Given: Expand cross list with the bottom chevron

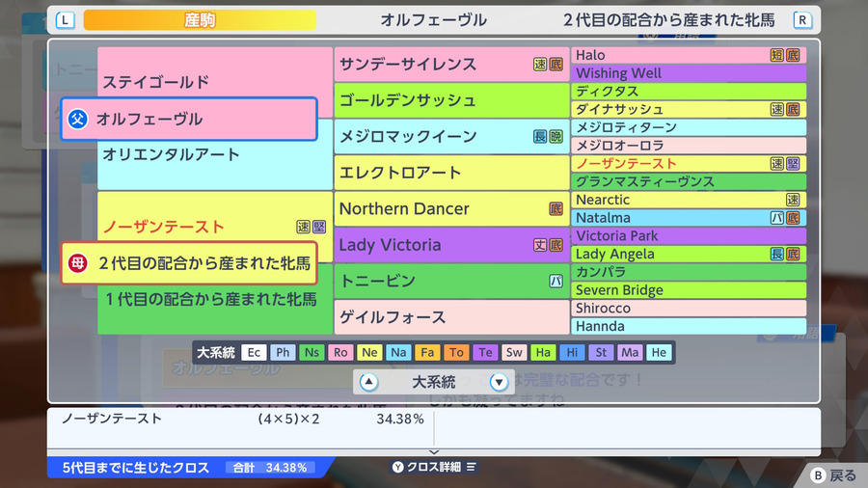Looking at the screenshot, I should click(x=434, y=452).
